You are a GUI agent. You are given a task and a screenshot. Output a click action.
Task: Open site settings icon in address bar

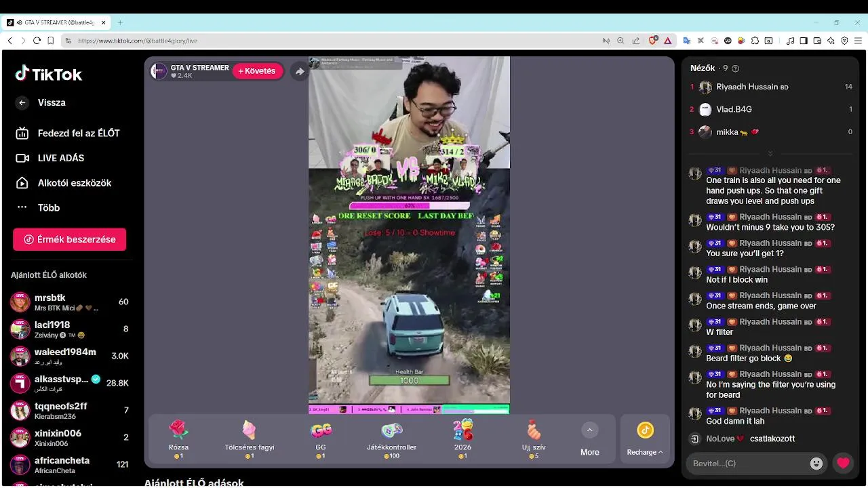point(68,41)
